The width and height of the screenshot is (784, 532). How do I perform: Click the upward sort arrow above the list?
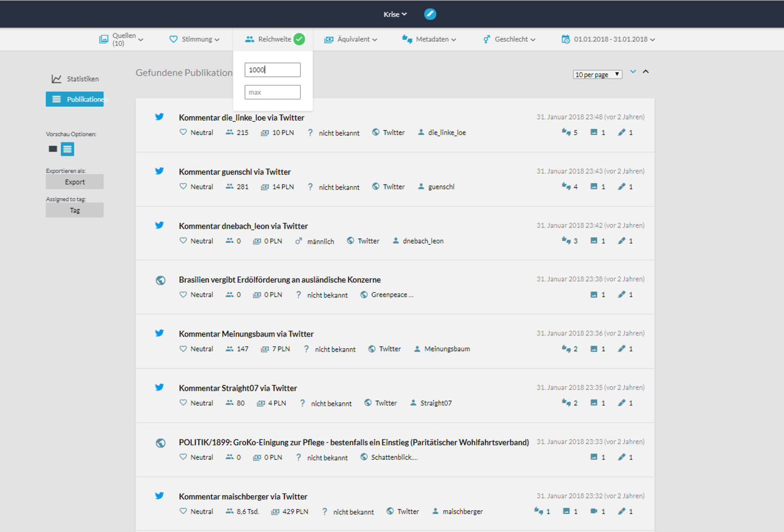(x=645, y=72)
